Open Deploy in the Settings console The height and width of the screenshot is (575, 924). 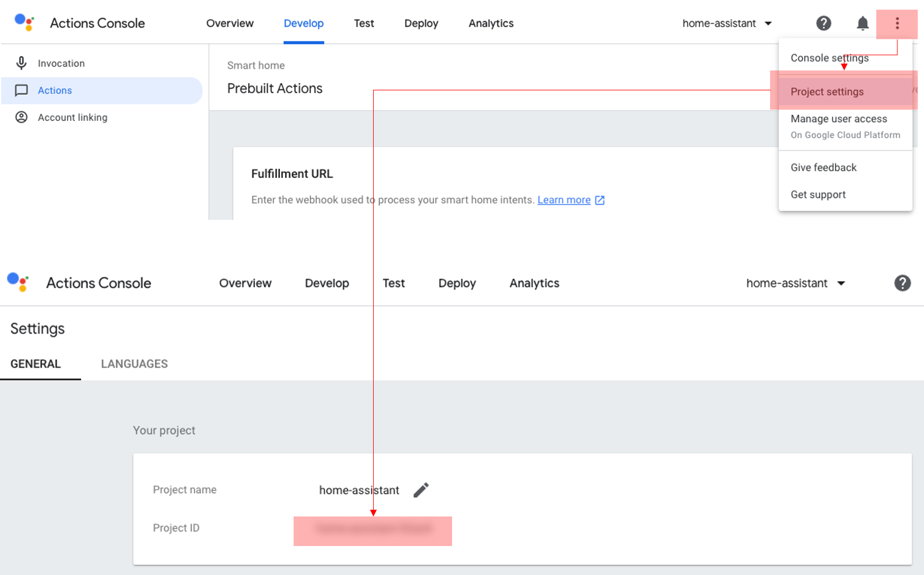click(457, 283)
